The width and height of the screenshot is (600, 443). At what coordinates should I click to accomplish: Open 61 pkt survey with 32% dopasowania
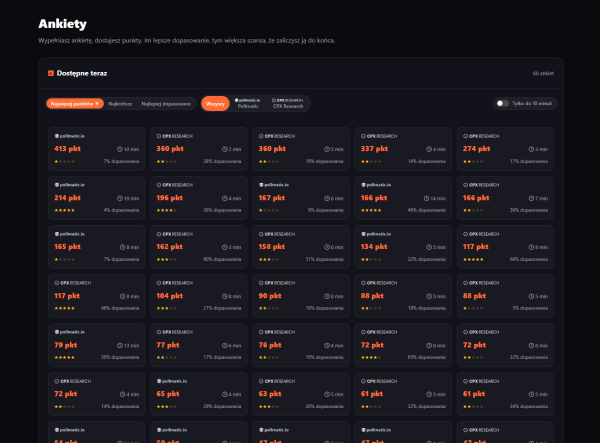403,394
